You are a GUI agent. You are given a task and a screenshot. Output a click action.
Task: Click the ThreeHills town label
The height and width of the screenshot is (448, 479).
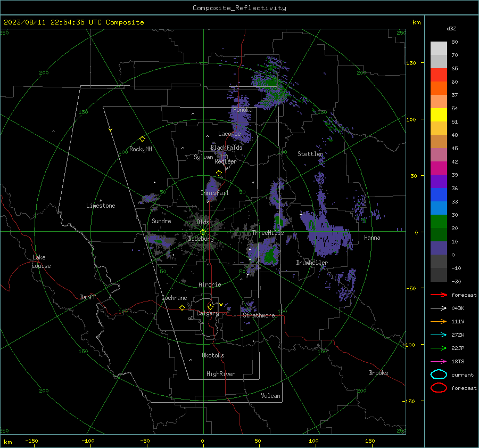[x=268, y=233]
